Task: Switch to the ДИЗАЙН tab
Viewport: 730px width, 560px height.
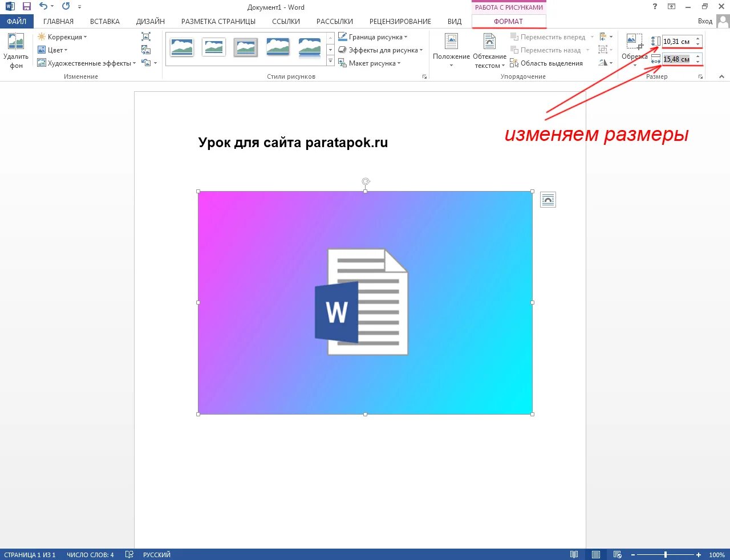Action: (x=151, y=21)
